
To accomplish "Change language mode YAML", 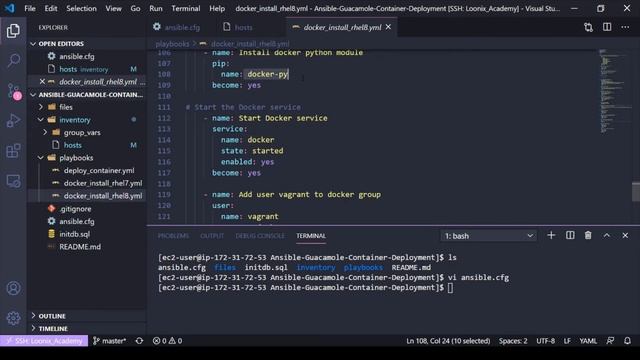I will coord(588,341).
